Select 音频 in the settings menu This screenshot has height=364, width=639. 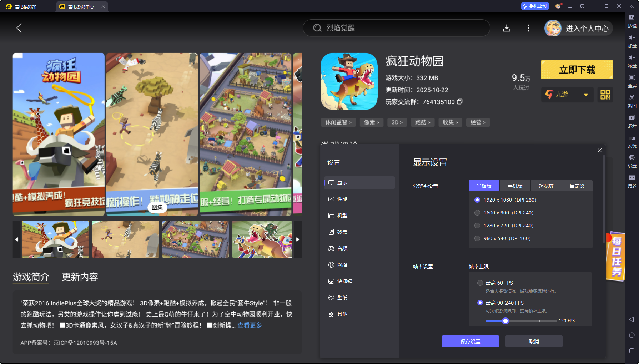coord(359,248)
